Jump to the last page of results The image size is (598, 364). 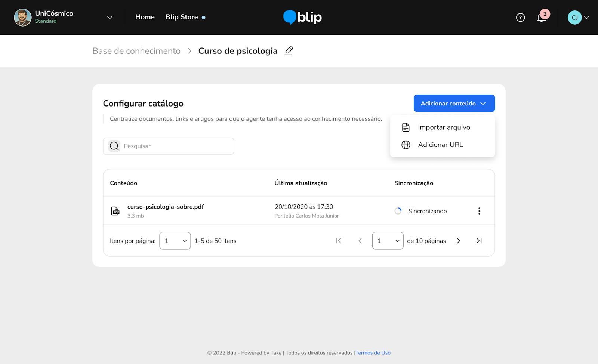pos(479,241)
